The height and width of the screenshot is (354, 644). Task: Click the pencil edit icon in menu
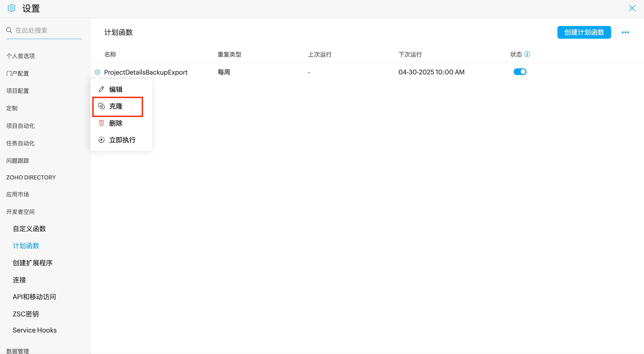coord(101,89)
